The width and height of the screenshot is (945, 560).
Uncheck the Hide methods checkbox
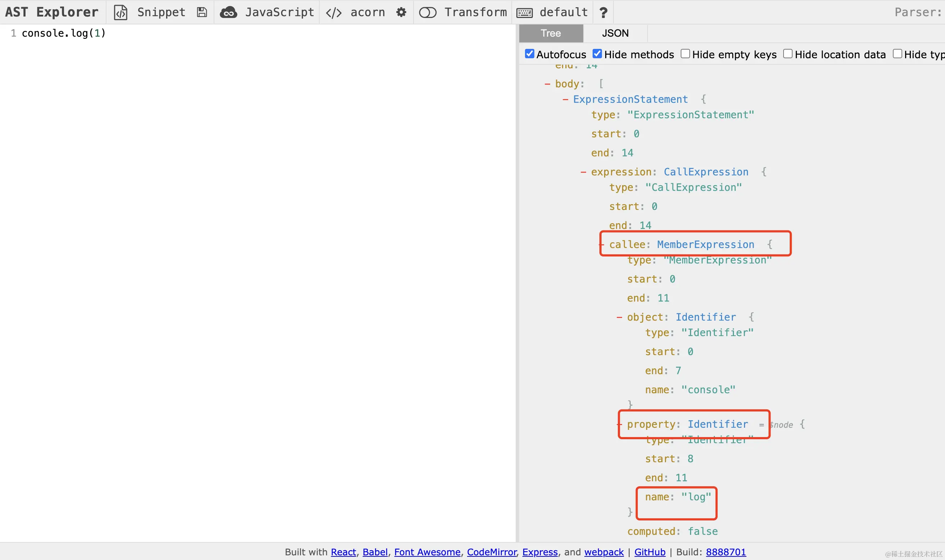597,54
